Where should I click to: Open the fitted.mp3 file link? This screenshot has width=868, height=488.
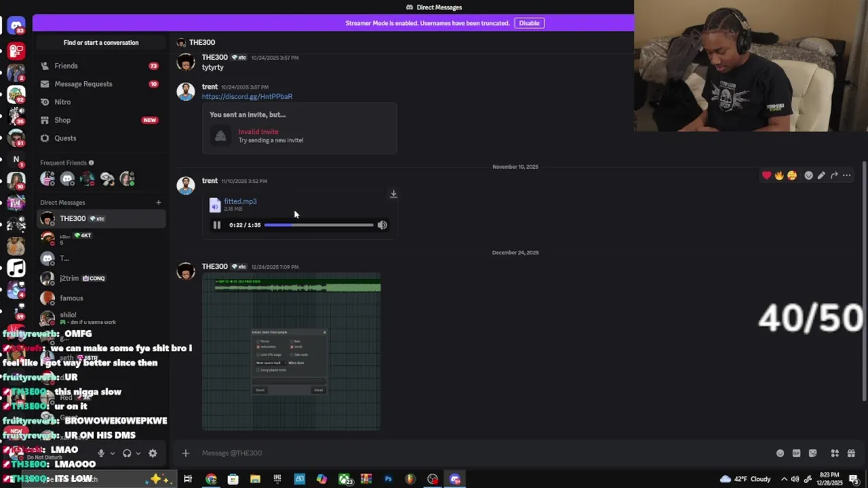240,201
